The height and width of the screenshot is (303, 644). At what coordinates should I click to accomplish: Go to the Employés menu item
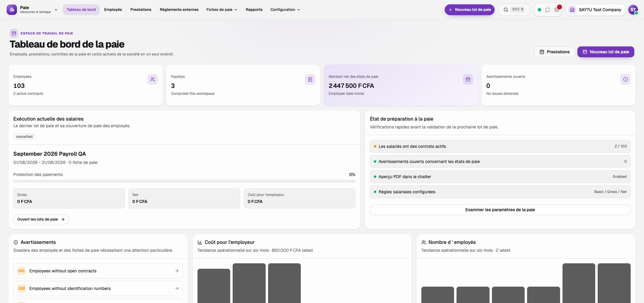click(113, 10)
